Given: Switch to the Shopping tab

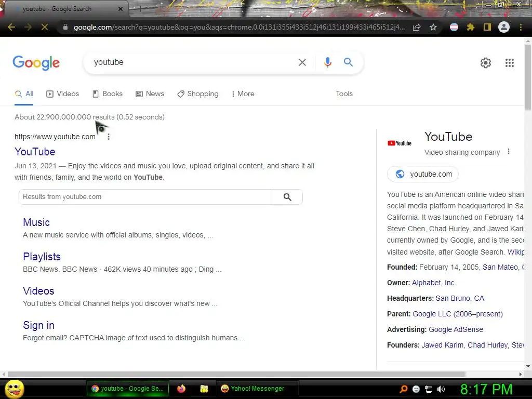Looking at the screenshot, I should point(198,94).
